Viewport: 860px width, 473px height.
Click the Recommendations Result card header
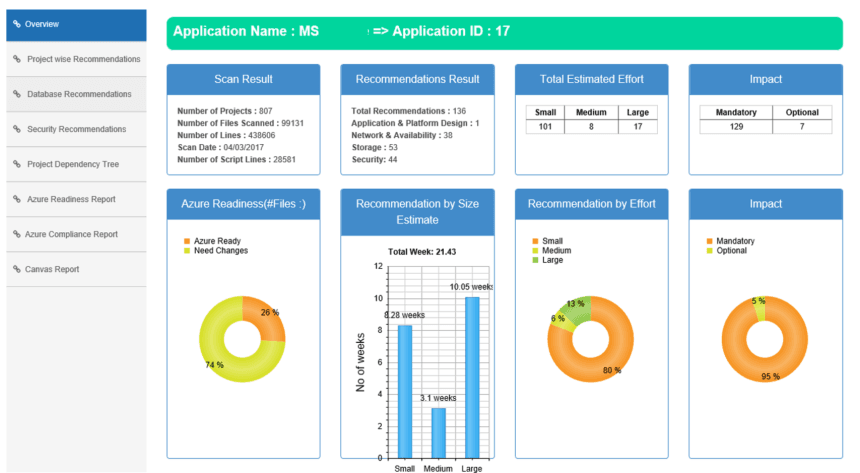417,80
